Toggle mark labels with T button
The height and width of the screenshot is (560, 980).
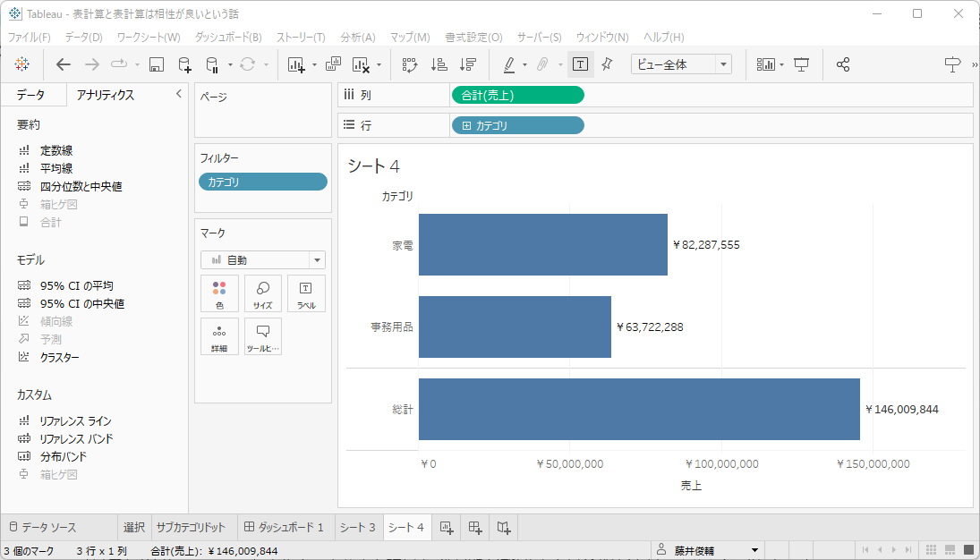pos(580,64)
